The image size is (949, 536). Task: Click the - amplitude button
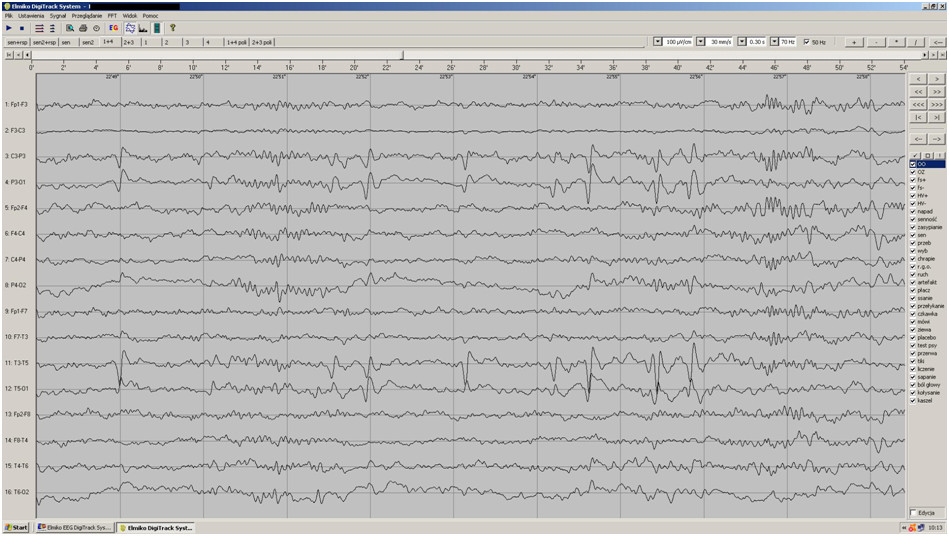click(876, 42)
